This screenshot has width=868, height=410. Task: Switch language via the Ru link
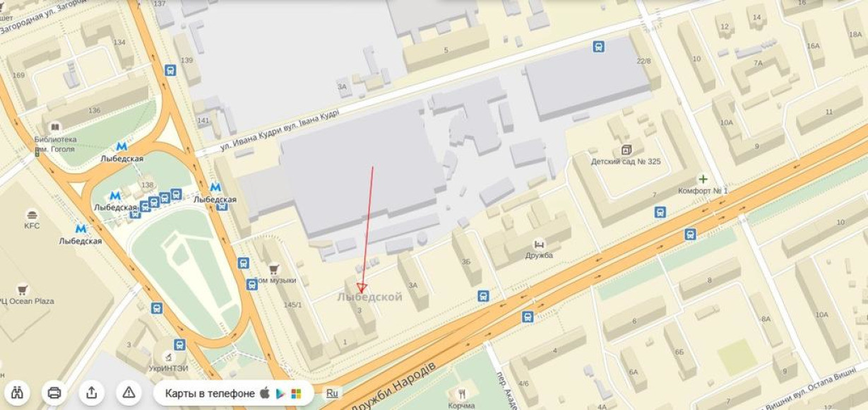point(331,393)
